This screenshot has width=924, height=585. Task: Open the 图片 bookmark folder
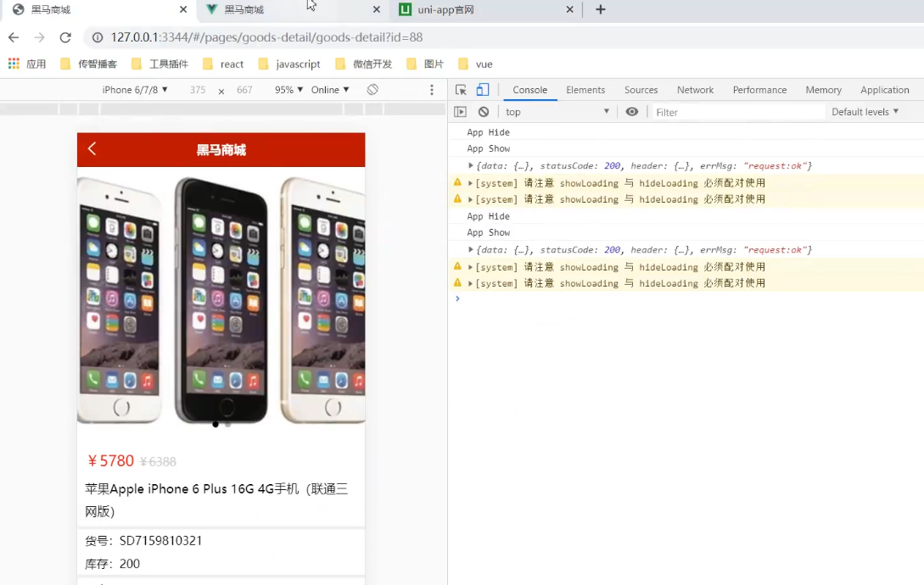pos(425,64)
